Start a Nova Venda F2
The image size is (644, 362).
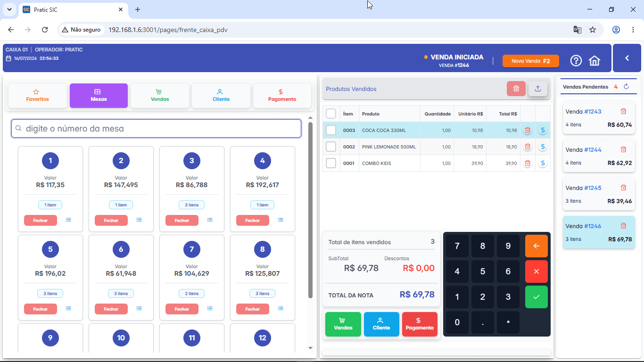(x=530, y=61)
